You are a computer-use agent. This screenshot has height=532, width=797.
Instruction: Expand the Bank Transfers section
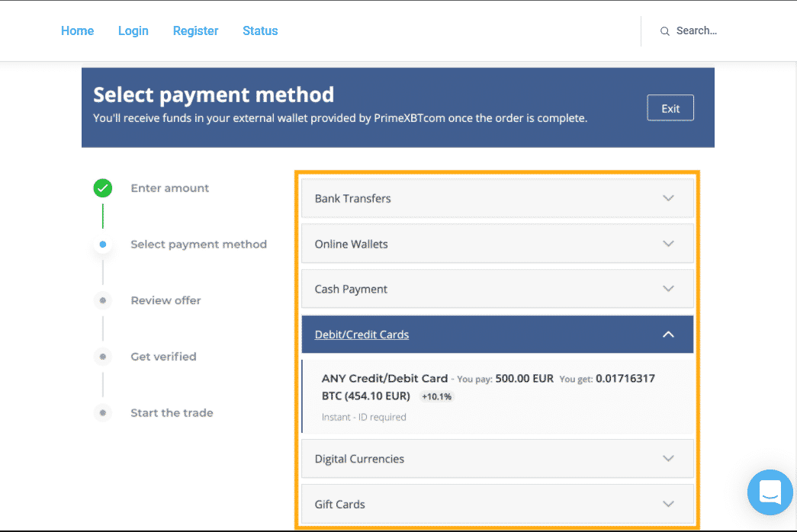click(497, 198)
